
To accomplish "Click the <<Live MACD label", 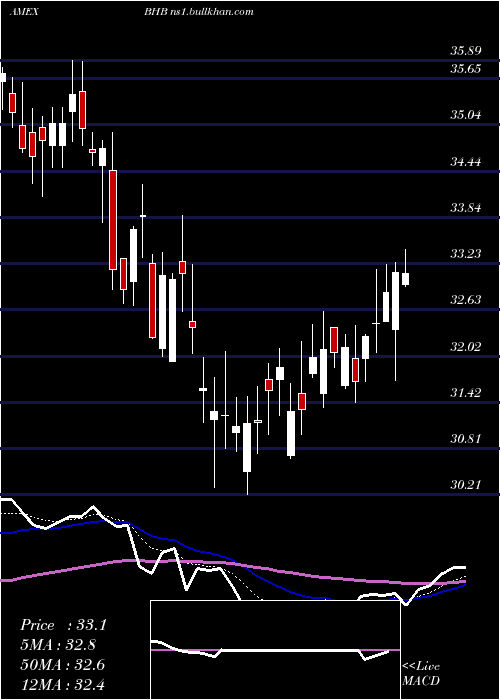I will [x=421, y=674].
